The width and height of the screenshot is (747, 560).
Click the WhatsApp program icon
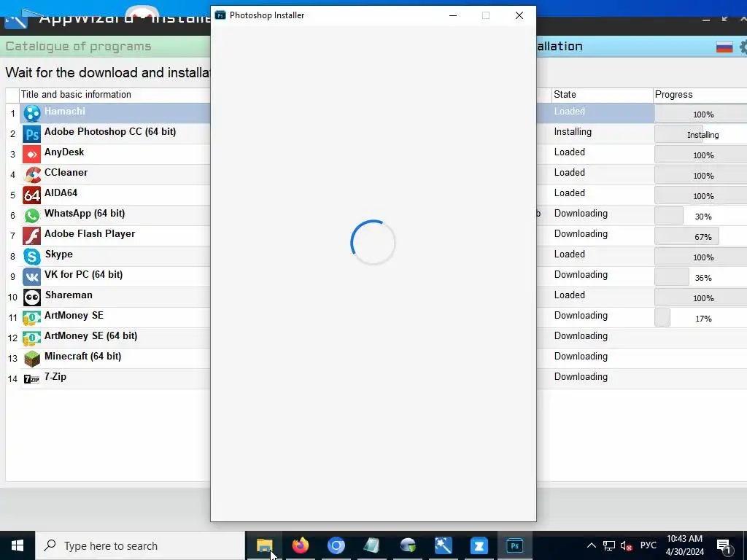pyautogui.click(x=32, y=216)
